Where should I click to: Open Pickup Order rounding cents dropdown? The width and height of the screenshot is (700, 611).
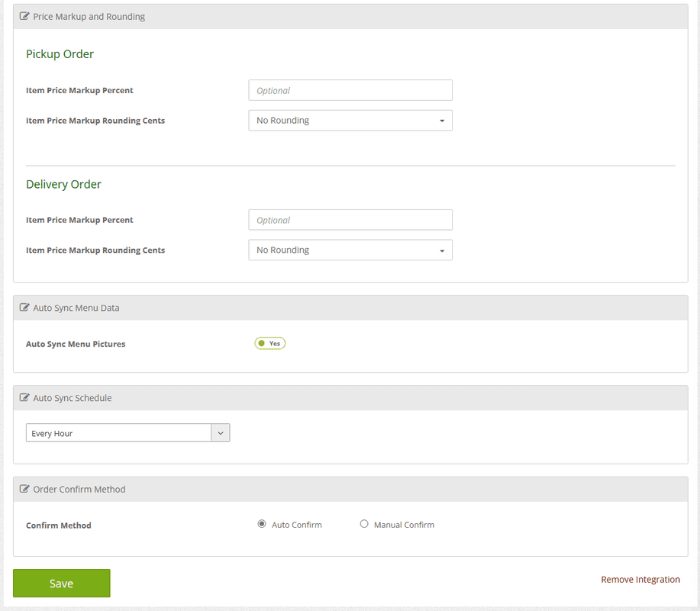point(350,121)
